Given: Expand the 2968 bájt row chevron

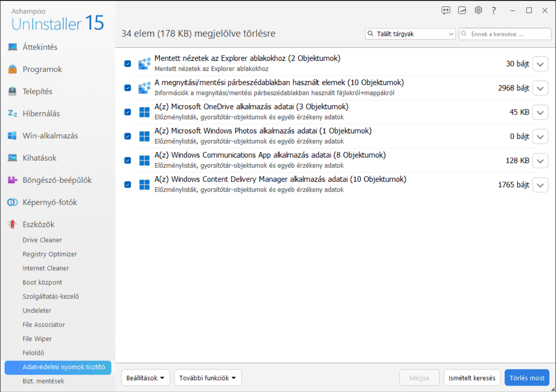Looking at the screenshot, I should 540,88.
